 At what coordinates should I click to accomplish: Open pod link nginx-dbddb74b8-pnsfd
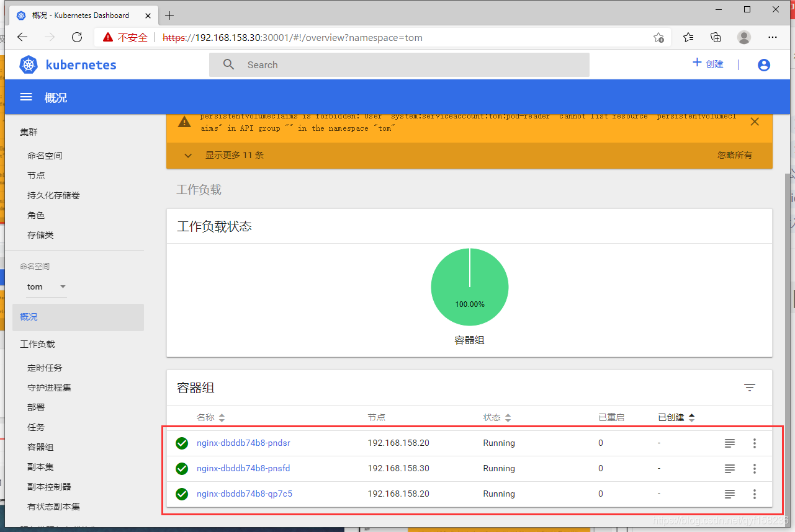pyautogui.click(x=243, y=468)
